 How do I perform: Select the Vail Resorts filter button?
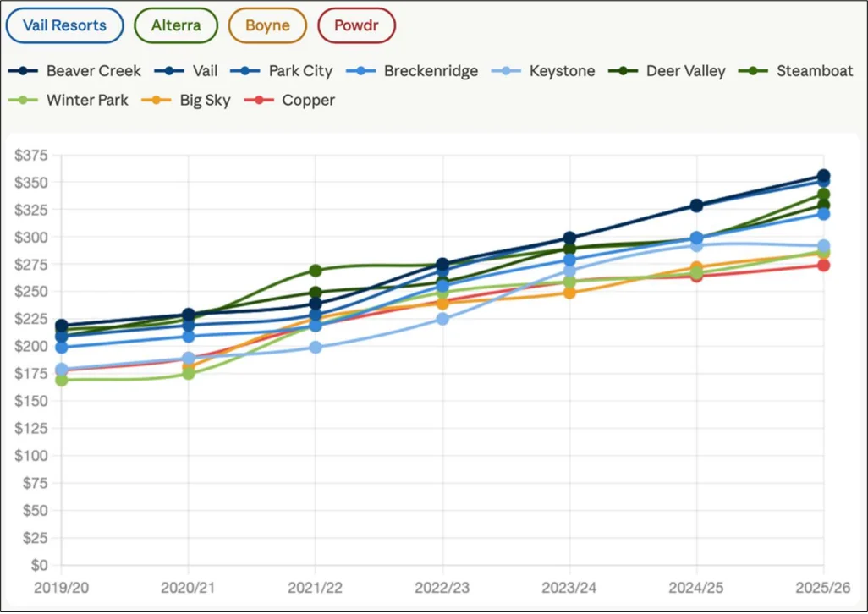(65, 25)
